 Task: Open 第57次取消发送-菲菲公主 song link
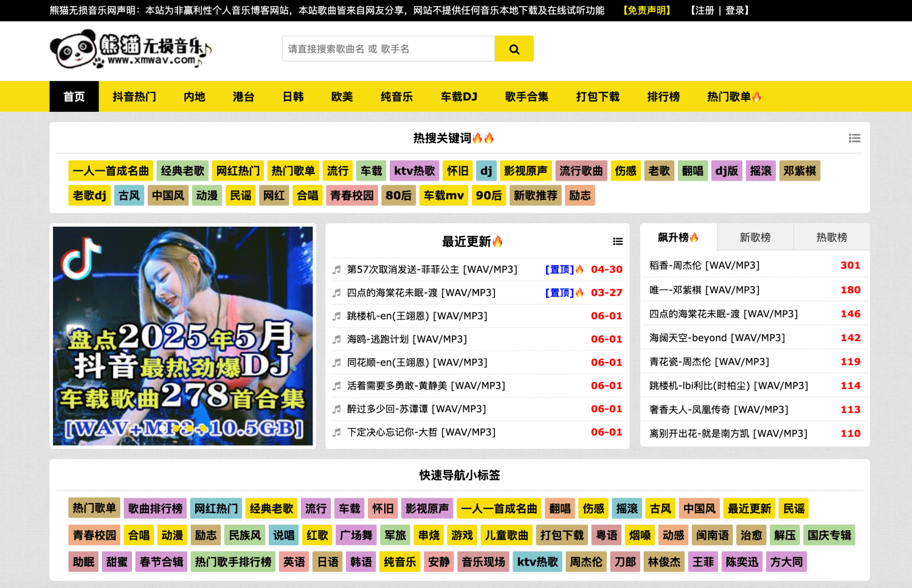432,269
